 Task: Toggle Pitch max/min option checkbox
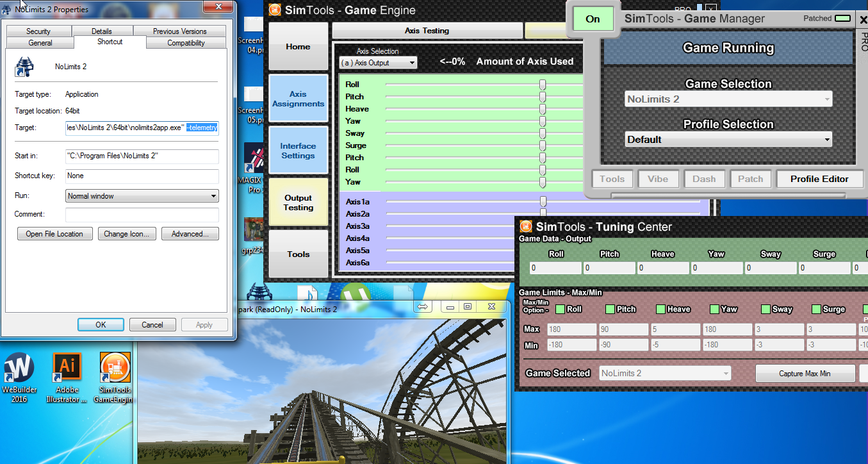610,309
